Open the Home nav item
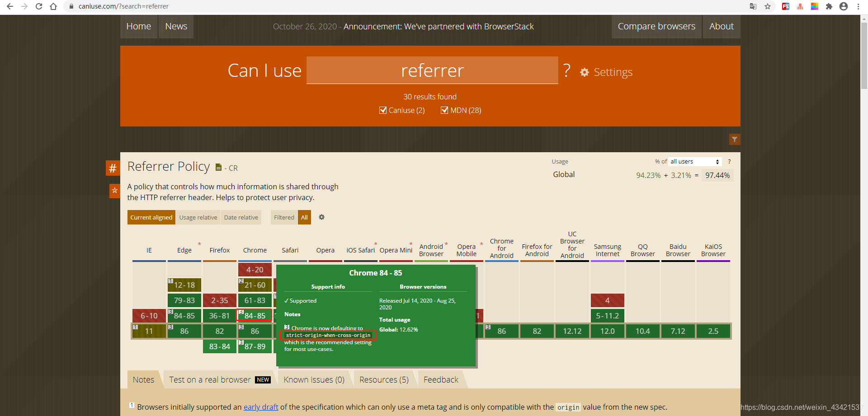Image resolution: width=868 pixels, height=416 pixels. [x=139, y=27]
